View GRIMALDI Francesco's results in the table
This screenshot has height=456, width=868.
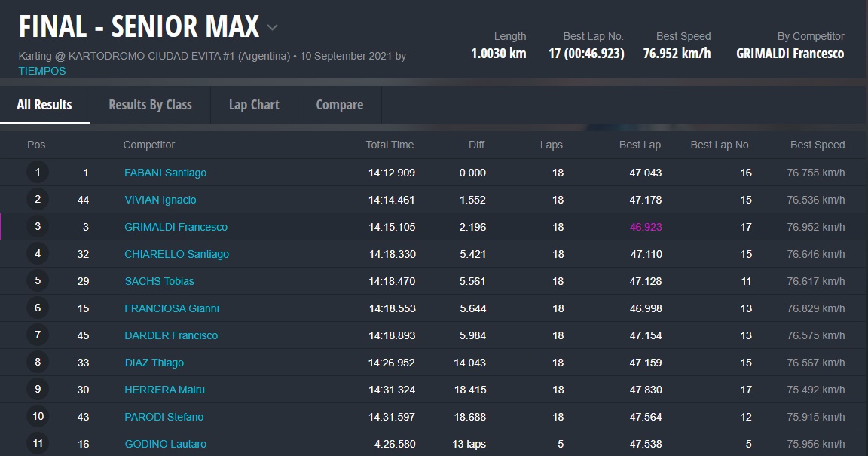tap(176, 227)
